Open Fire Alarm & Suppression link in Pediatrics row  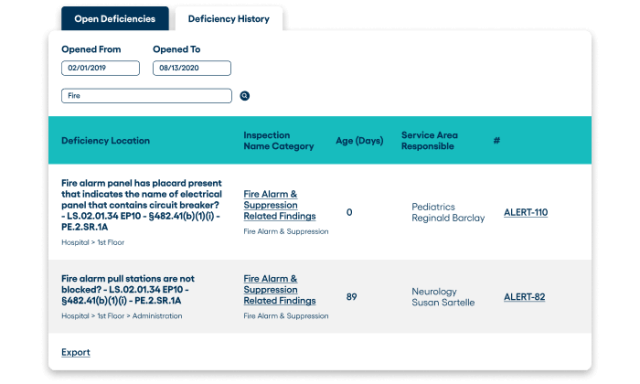pos(280,205)
